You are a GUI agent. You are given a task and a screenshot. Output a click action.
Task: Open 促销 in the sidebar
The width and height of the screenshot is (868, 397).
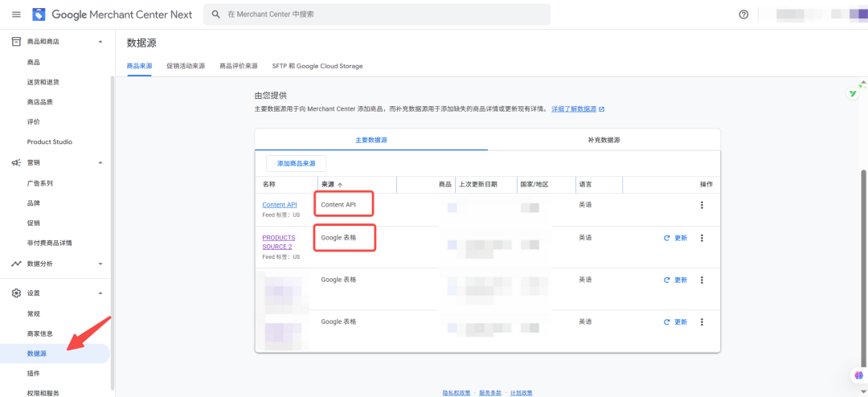click(33, 223)
